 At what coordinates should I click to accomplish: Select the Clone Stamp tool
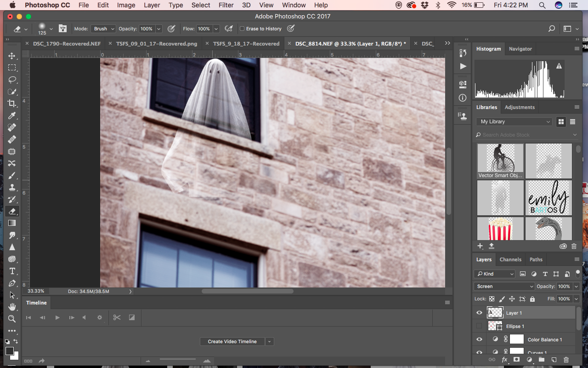(12, 187)
